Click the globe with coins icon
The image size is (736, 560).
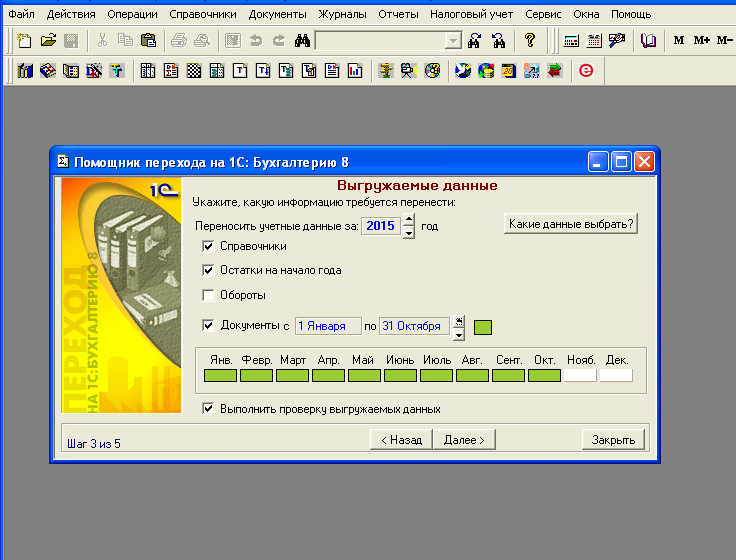coord(486,71)
